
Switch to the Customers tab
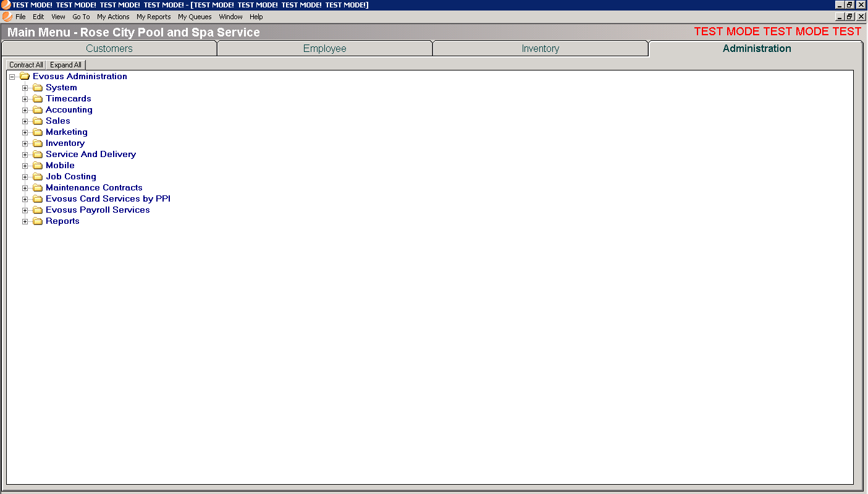tap(109, 49)
